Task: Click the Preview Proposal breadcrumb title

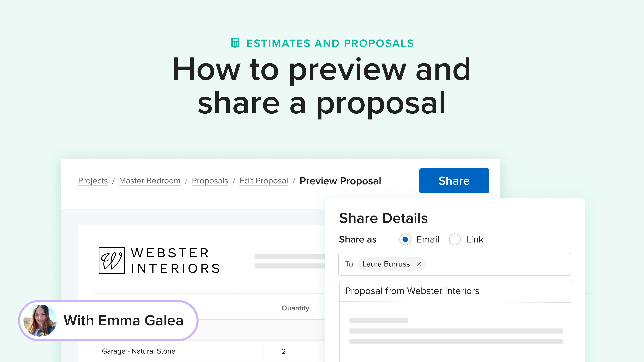Action: point(340,181)
